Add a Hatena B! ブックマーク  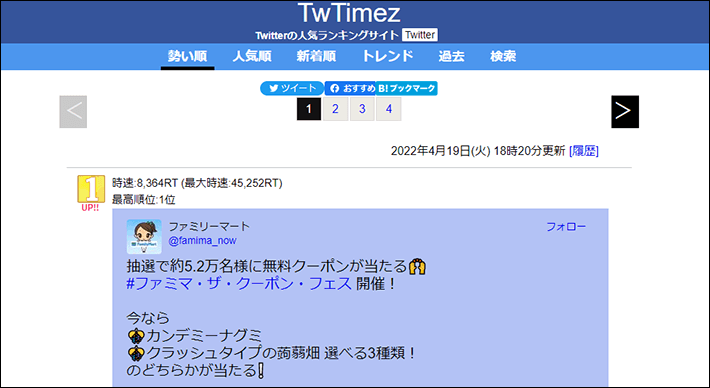(407, 88)
